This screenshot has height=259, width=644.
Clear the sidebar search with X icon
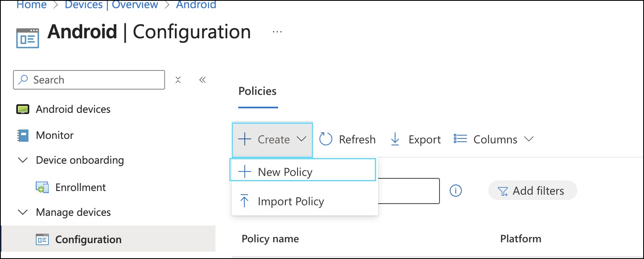tap(178, 80)
